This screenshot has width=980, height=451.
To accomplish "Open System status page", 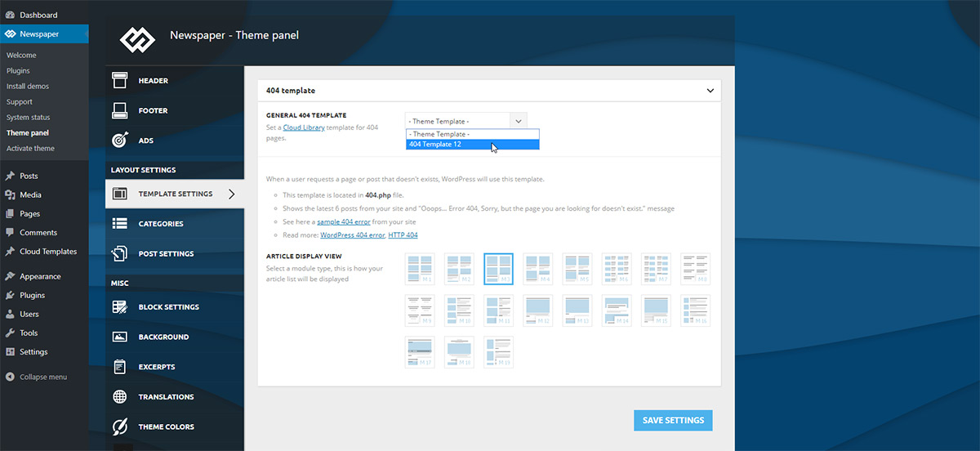I will click(29, 118).
